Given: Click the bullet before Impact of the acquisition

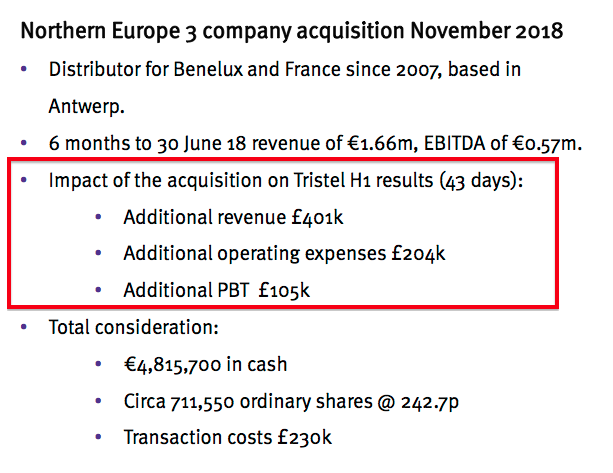Looking at the screenshot, I should tap(24, 180).
